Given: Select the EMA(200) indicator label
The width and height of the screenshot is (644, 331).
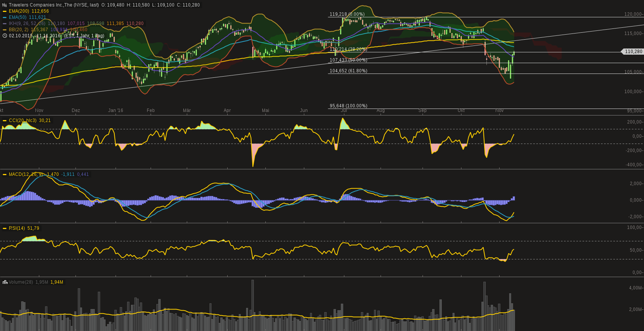Looking at the screenshot, I should tap(19, 11).
